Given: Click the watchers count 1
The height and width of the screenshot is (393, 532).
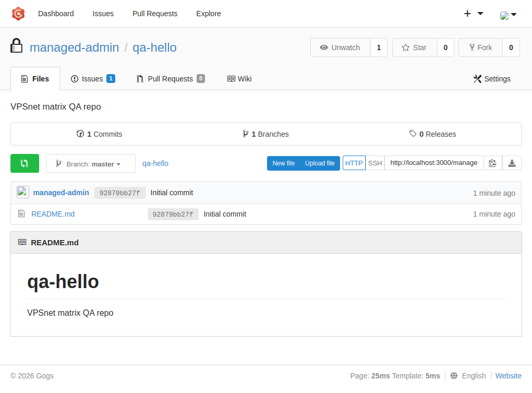Looking at the screenshot, I should pyautogui.click(x=379, y=47).
